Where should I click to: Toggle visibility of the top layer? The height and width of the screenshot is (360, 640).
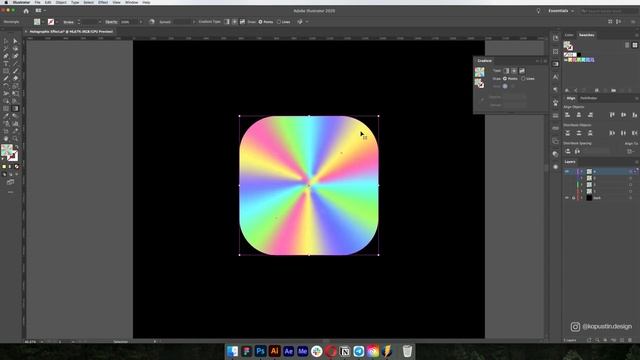[567, 171]
